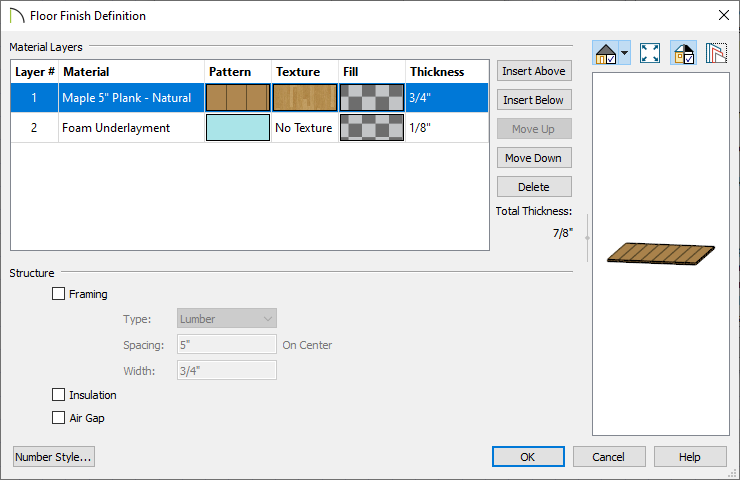Click the preview pane splitter handle

click(x=588, y=238)
